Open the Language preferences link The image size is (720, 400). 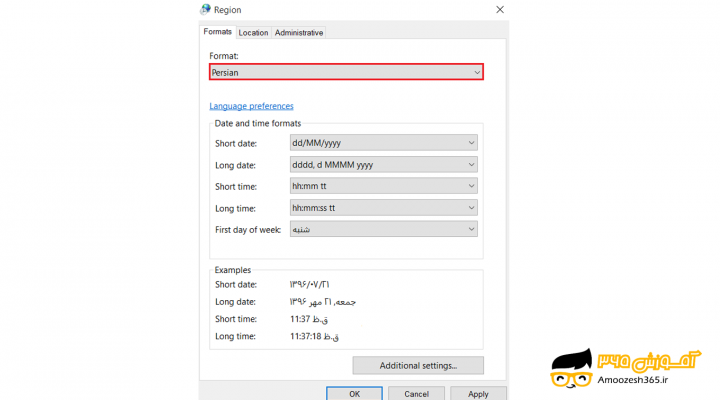click(x=251, y=106)
